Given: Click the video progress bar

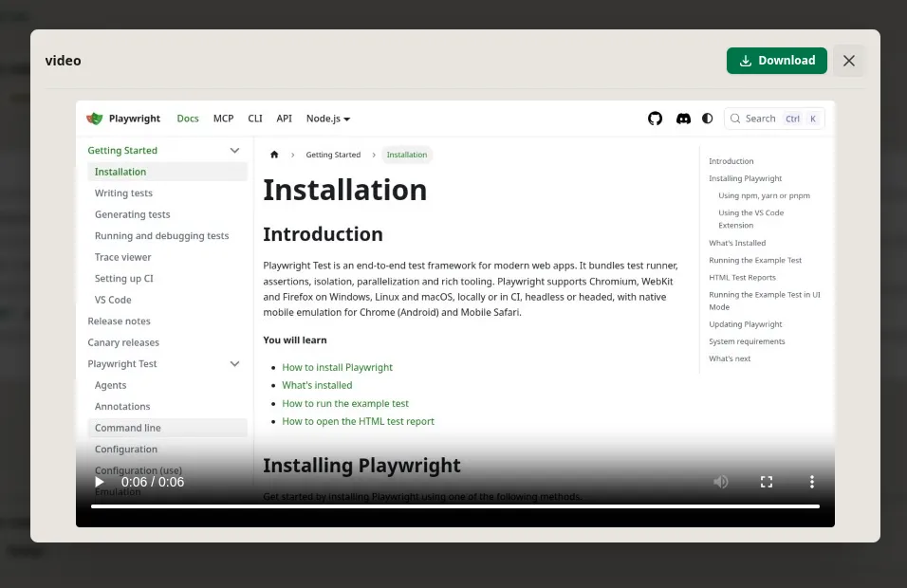Looking at the screenshot, I should click(455, 506).
